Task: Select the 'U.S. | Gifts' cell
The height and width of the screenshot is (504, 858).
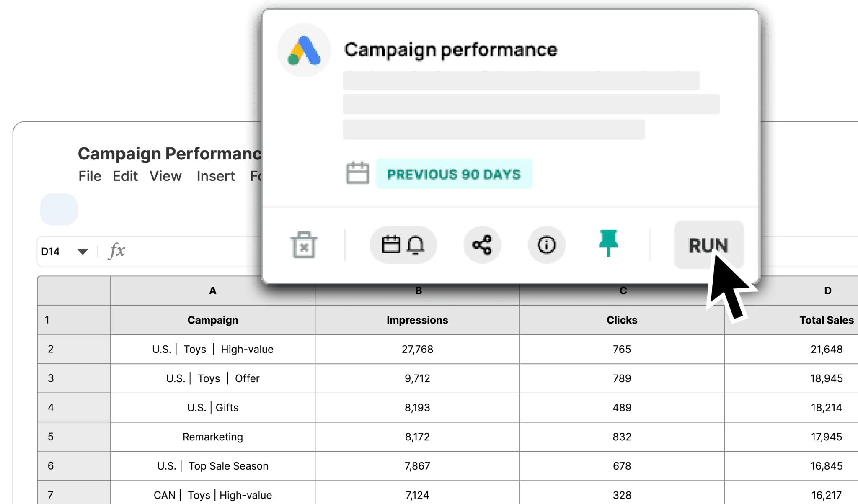Action: pos(213,407)
